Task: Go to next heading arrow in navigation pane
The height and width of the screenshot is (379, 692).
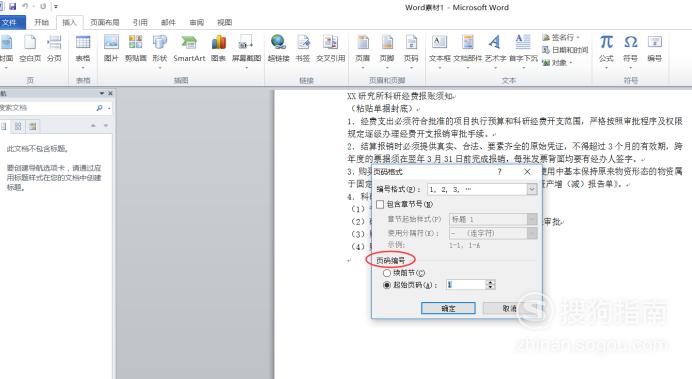Action: click(x=106, y=126)
